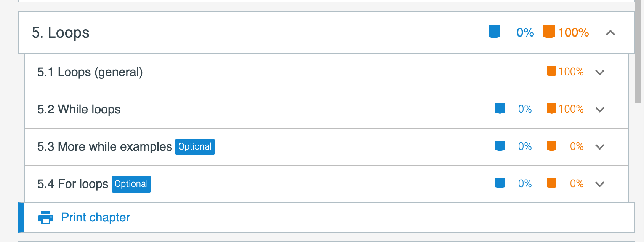Click Optional badge on 5.4 For loops
Viewport: 644px width, 242px height.
click(x=131, y=184)
